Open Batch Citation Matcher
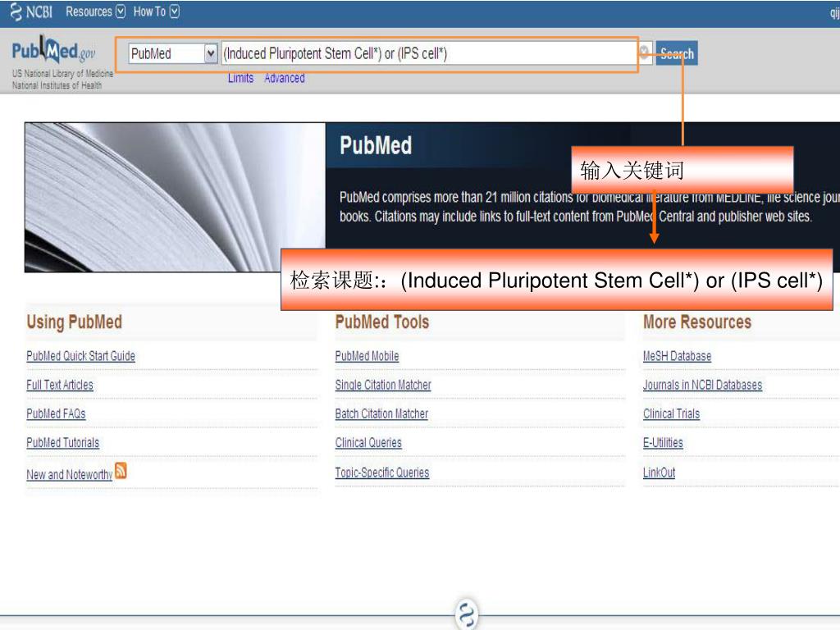The image size is (840, 630). [x=381, y=414]
